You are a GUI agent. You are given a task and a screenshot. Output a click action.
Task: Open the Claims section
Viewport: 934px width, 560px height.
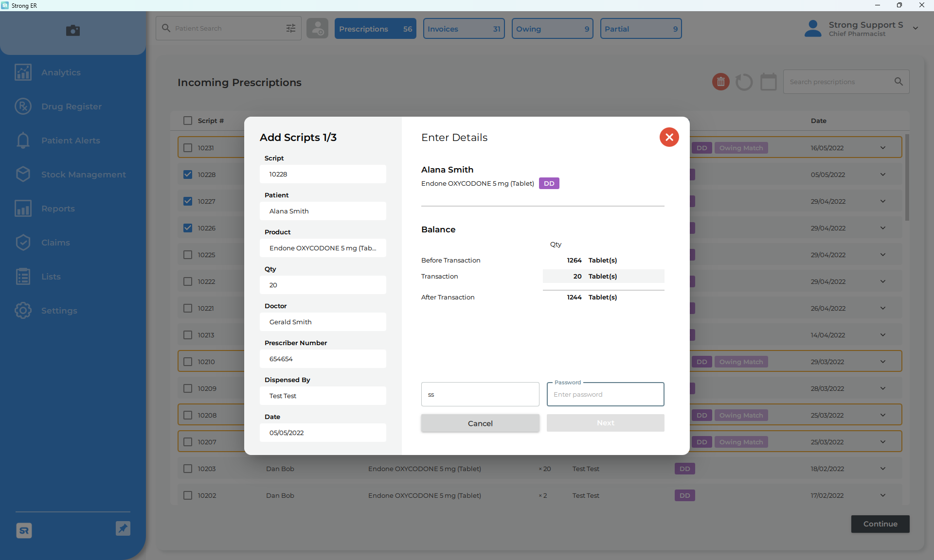pos(55,242)
